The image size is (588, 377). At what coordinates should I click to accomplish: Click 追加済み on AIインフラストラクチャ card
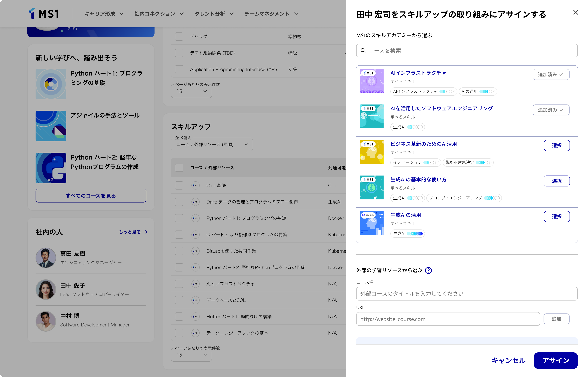point(551,74)
